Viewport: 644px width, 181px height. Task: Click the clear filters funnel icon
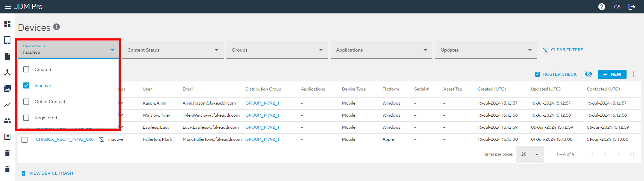pyautogui.click(x=545, y=50)
